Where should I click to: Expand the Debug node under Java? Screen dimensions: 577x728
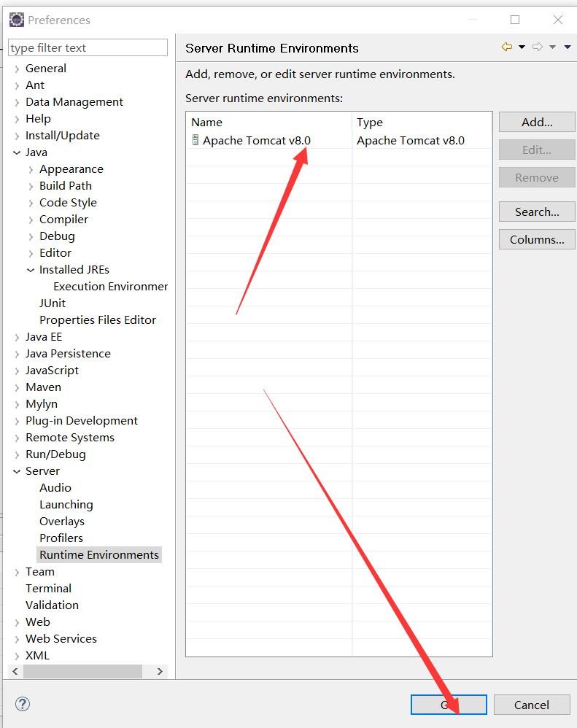(31, 237)
